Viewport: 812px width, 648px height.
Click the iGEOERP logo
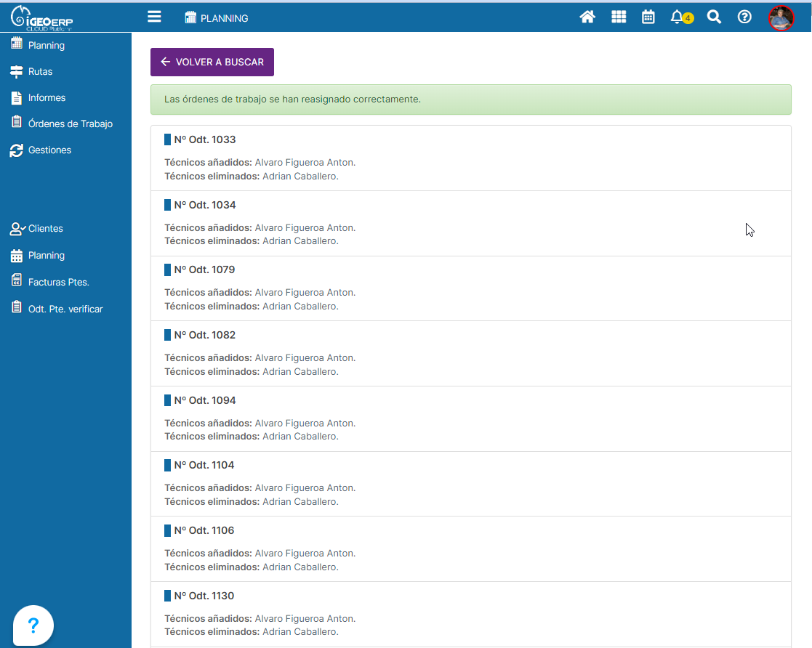coord(42,17)
